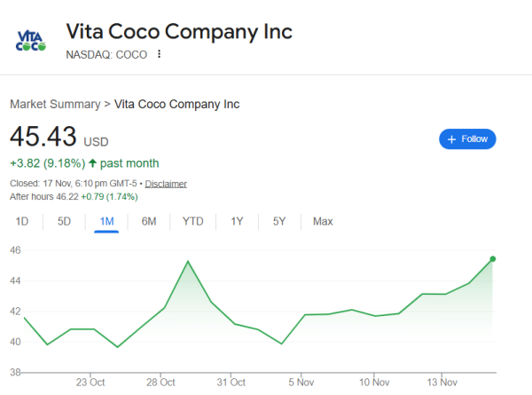
Task: Show the 5Y chart range
Action: click(279, 221)
